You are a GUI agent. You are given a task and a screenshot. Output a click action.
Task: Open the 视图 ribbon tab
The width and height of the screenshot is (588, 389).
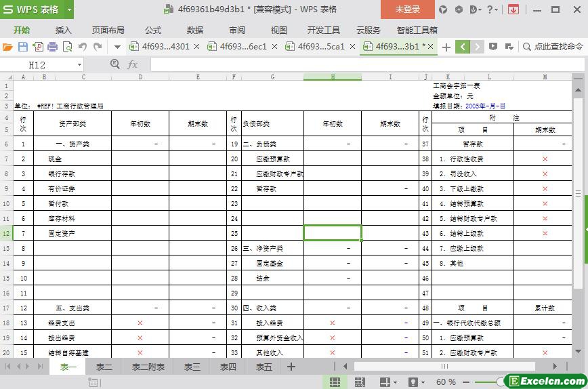click(x=278, y=30)
